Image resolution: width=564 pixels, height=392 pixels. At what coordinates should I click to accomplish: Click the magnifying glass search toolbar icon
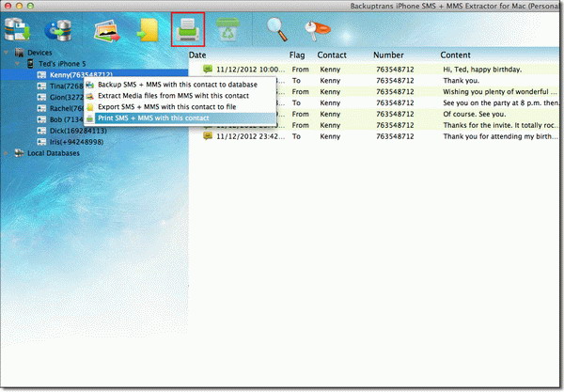point(276,29)
